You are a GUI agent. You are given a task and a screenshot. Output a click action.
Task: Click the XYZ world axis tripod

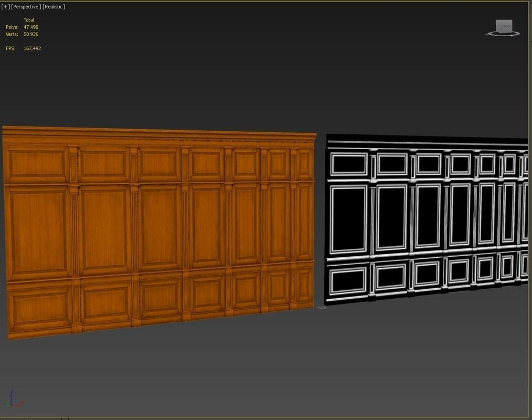pyautogui.click(x=14, y=400)
